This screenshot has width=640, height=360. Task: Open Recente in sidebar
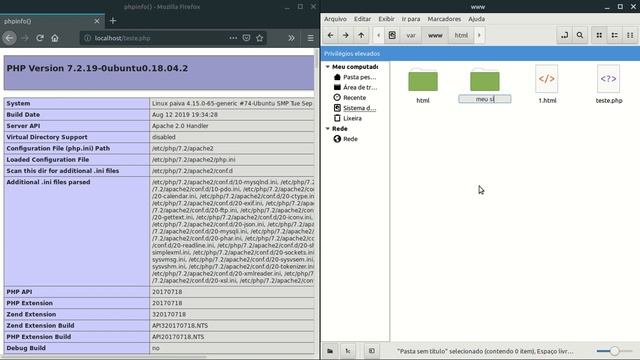coord(349,98)
